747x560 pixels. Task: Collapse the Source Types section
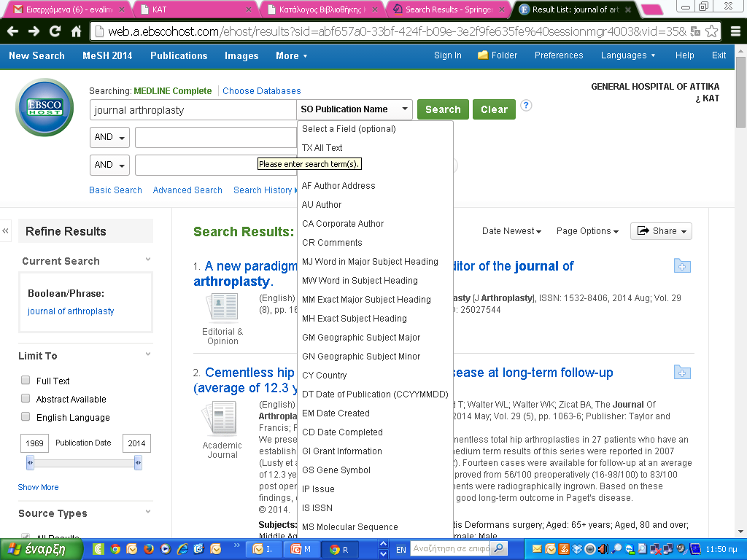coord(148,511)
